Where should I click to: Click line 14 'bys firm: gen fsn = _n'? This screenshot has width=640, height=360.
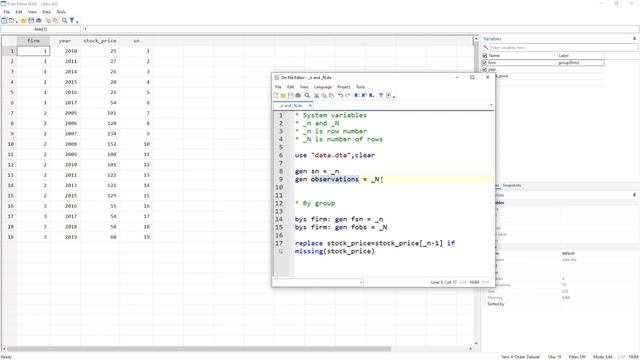(339, 219)
